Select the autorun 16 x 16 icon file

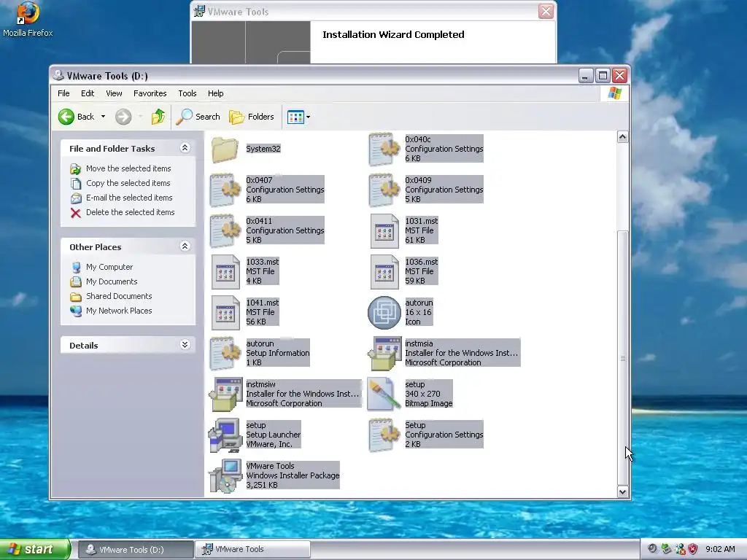[x=384, y=313]
